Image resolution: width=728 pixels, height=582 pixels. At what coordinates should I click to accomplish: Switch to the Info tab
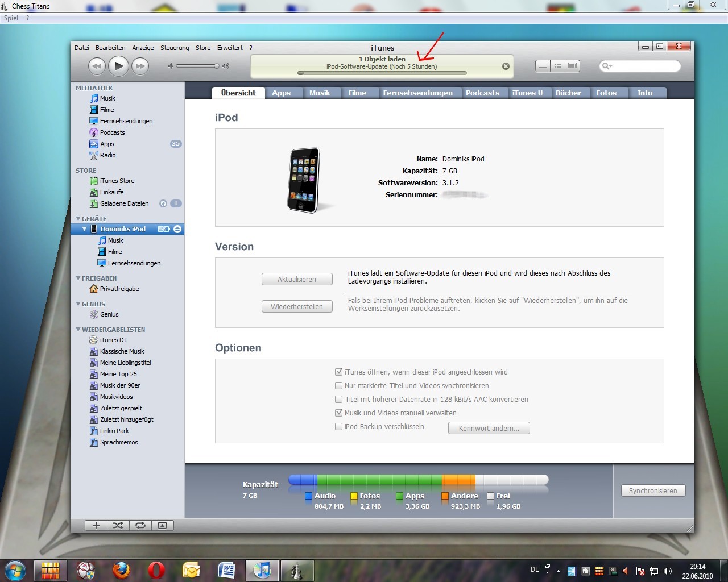coord(645,93)
